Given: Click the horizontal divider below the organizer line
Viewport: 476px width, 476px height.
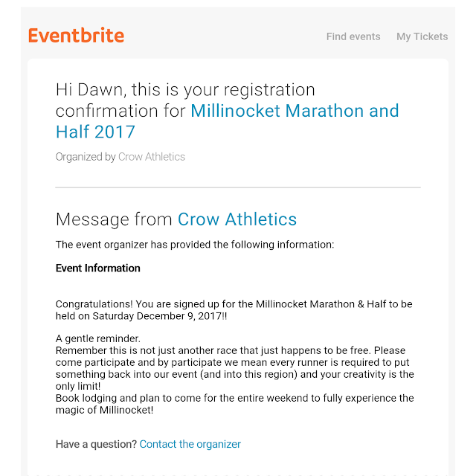Looking at the screenshot, I should click(x=238, y=187).
